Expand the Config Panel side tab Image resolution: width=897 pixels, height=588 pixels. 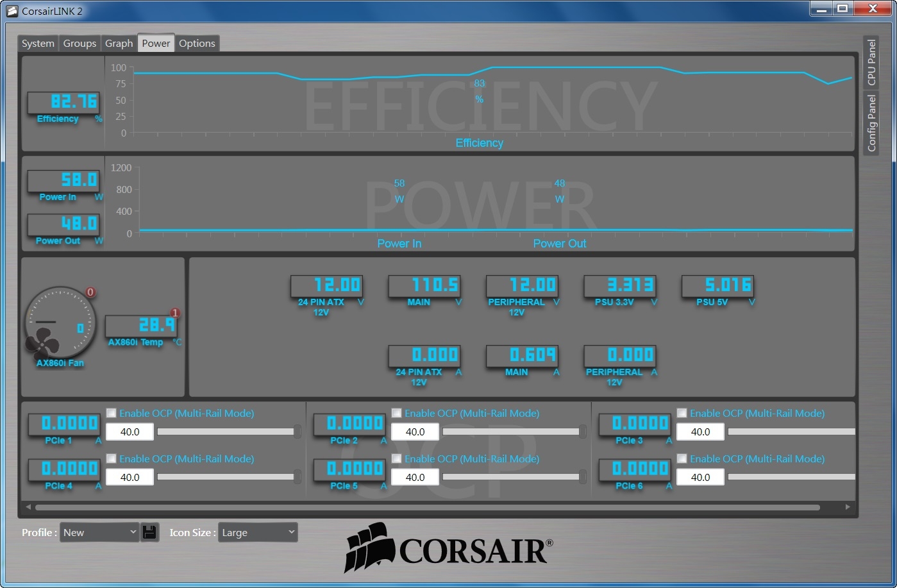(x=871, y=122)
